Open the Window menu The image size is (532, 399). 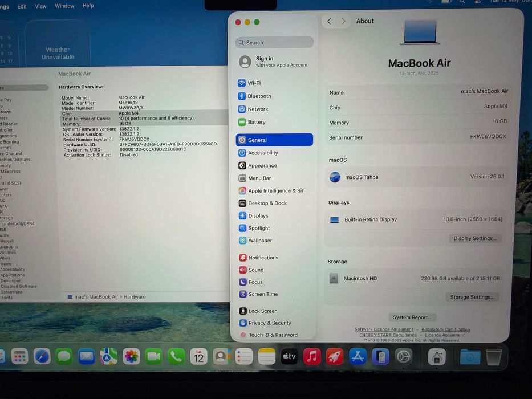tap(64, 6)
